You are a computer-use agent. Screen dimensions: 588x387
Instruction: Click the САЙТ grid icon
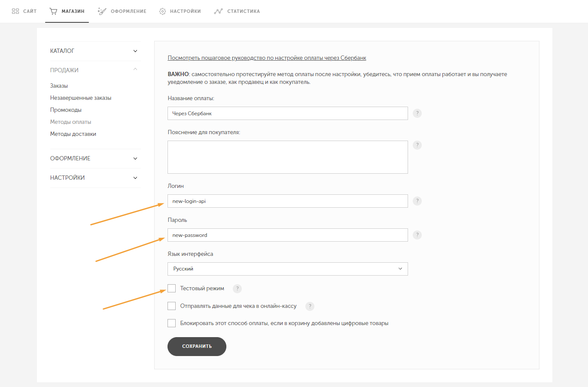15,11
